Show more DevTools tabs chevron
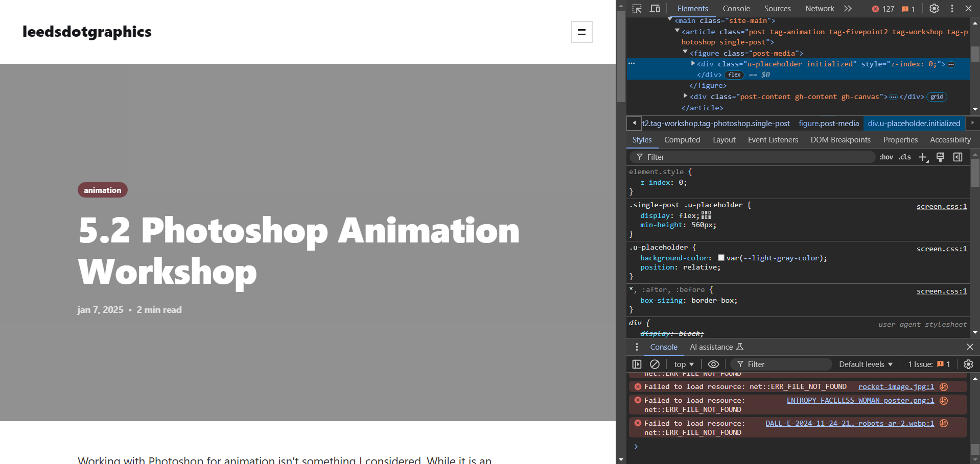This screenshot has height=464, width=980. point(848,9)
